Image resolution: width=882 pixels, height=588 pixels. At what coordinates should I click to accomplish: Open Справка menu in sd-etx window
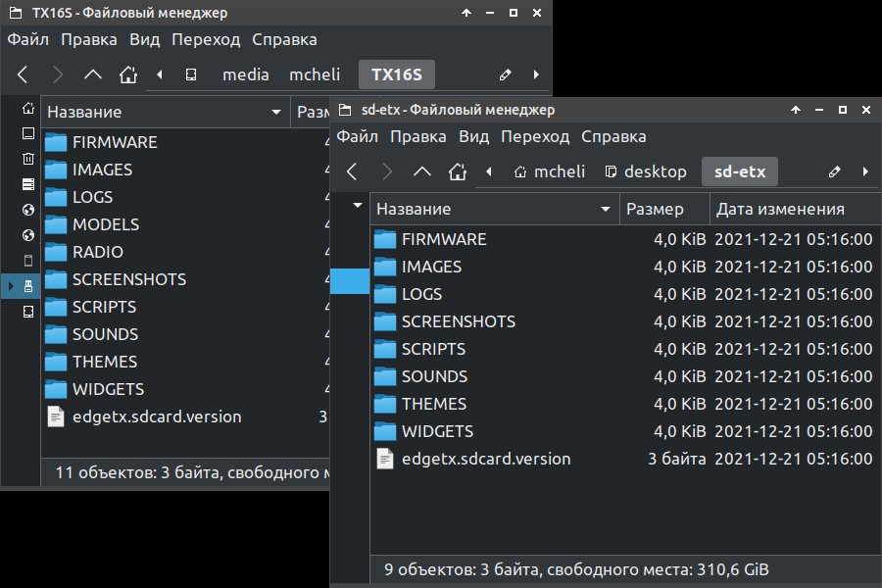point(613,137)
